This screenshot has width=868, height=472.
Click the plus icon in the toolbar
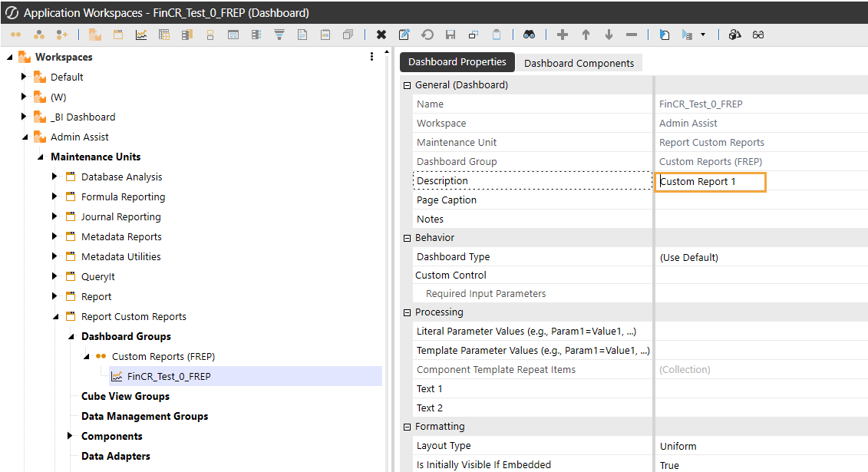[563, 35]
